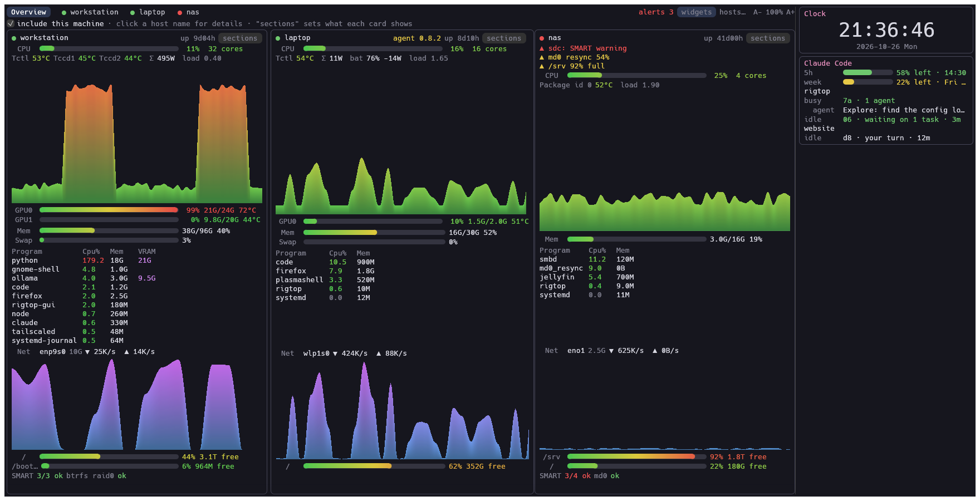
Task: Click the clock time display
Action: coord(886,30)
